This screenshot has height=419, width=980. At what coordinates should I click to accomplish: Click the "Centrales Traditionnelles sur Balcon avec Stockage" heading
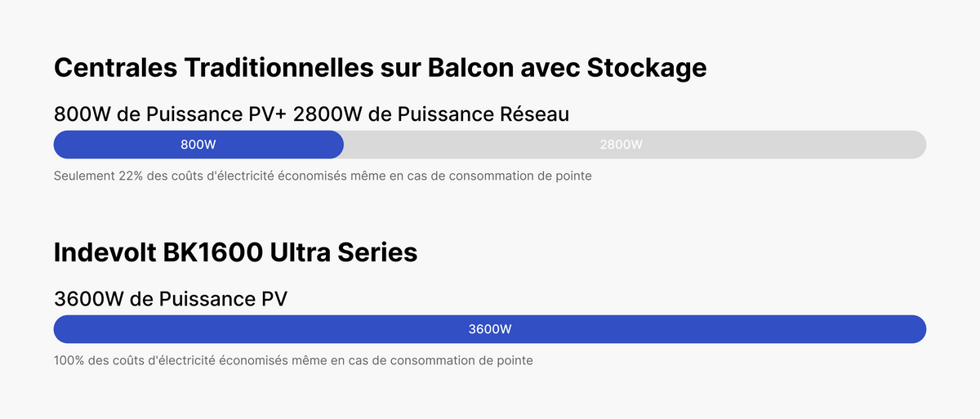380,68
